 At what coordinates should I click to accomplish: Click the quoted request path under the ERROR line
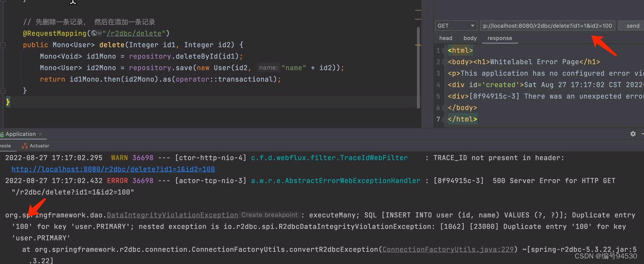pos(73,192)
